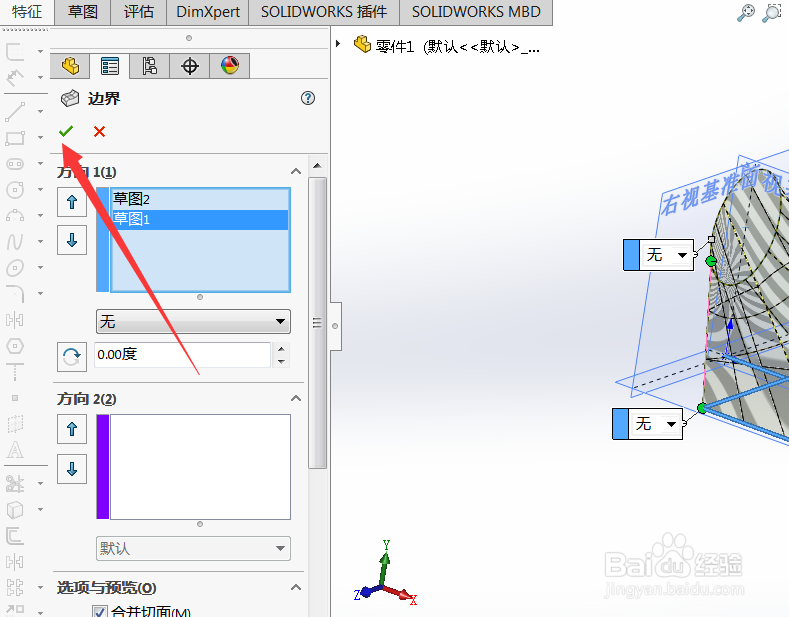Increase the angle with spinner up arrow

click(x=281, y=349)
